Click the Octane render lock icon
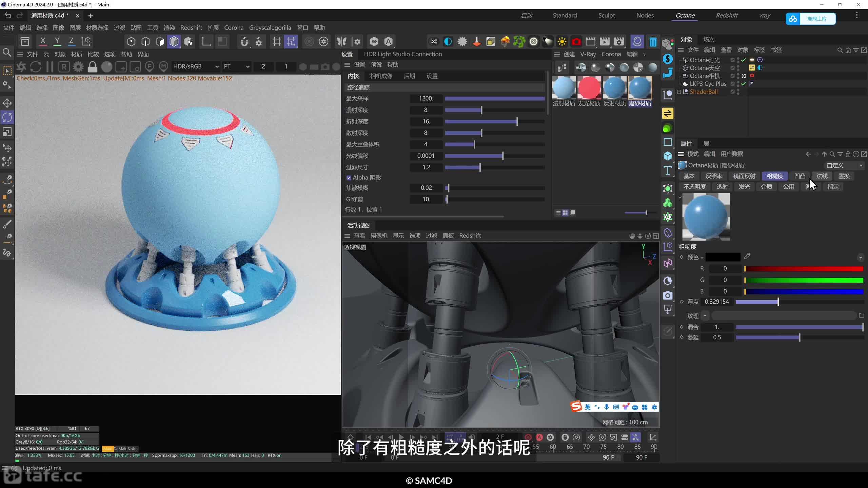Viewport: 868px width, 488px height. click(x=92, y=67)
